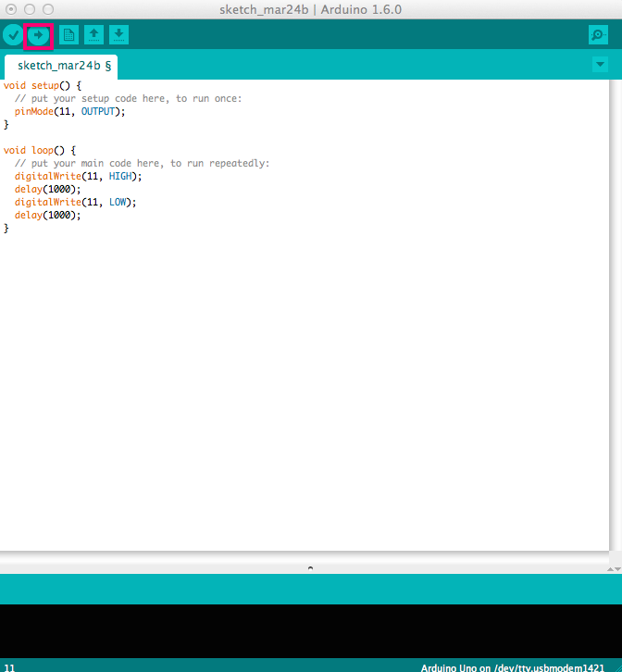
Task: Click the void loop() line
Action: (40, 151)
